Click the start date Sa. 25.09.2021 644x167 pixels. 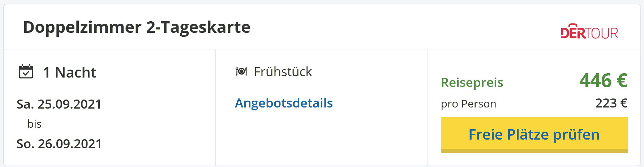point(59,104)
